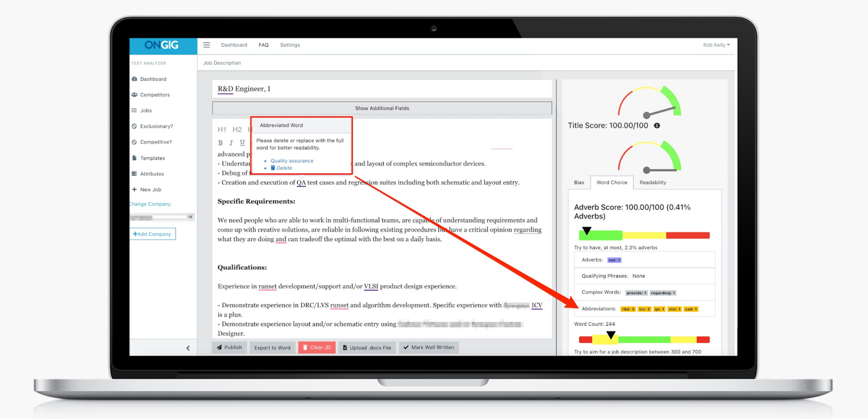
Task: Click the Dashboard sidebar icon
Action: pyautogui.click(x=135, y=79)
